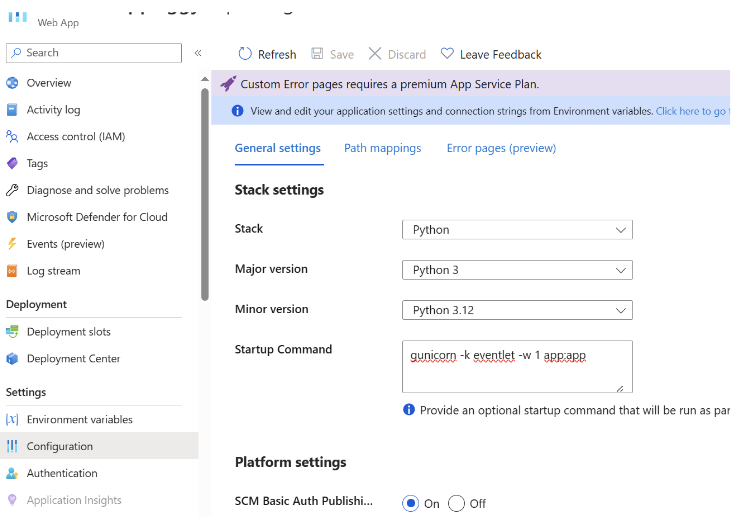Click the Environment variables bracket icon

(x=12, y=419)
